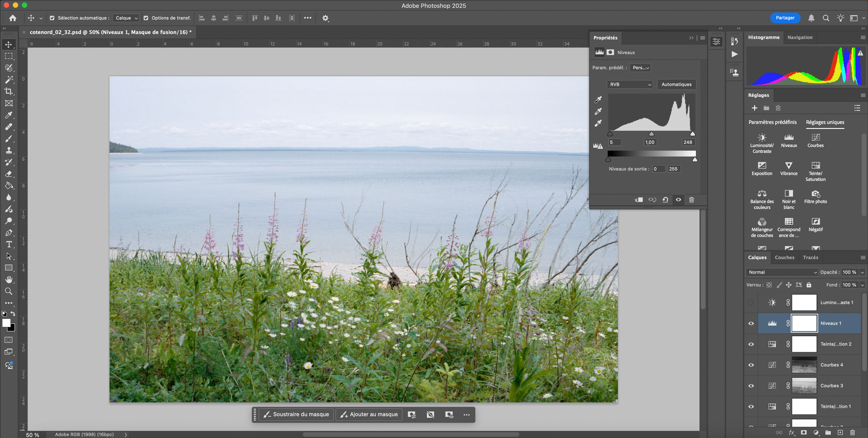Pick the Clone Stamp tool
The height and width of the screenshot is (438, 868).
point(9,150)
